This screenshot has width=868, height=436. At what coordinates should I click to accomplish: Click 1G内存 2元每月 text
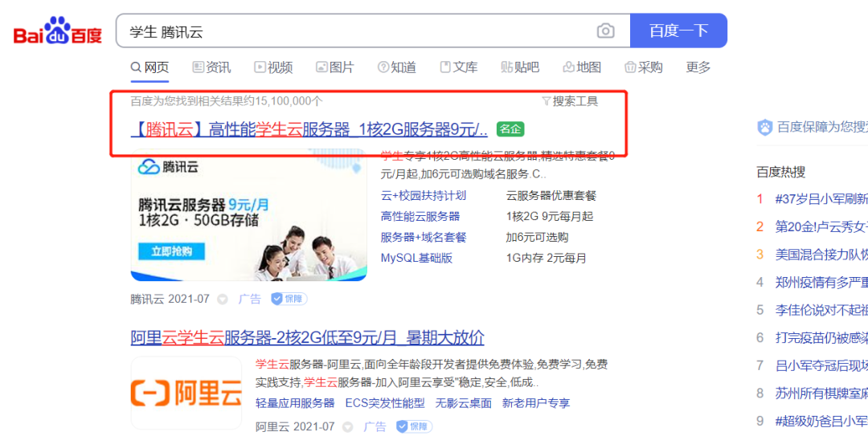tap(547, 258)
